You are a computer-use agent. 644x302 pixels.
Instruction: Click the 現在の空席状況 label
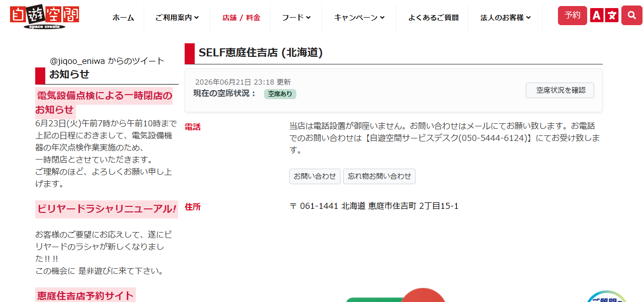coord(225,94)
